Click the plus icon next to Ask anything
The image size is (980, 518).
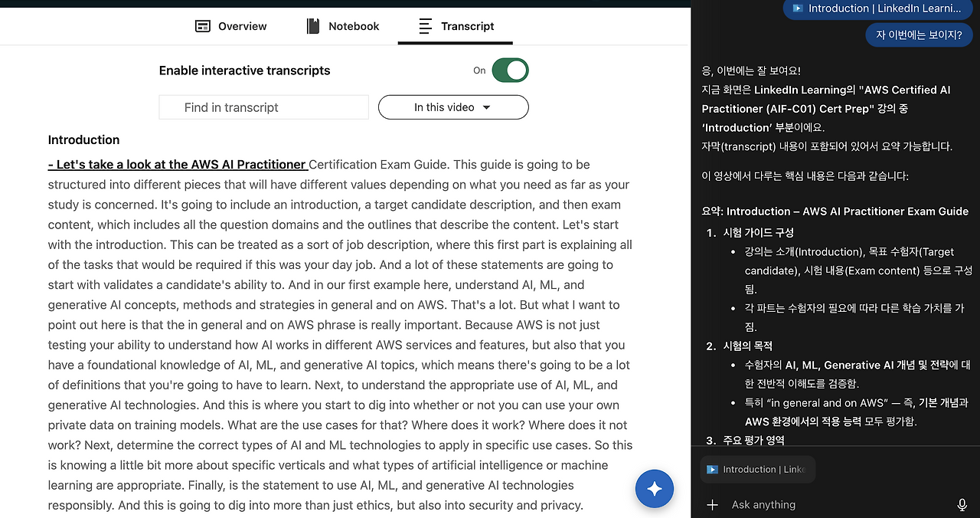pos(713,504)
